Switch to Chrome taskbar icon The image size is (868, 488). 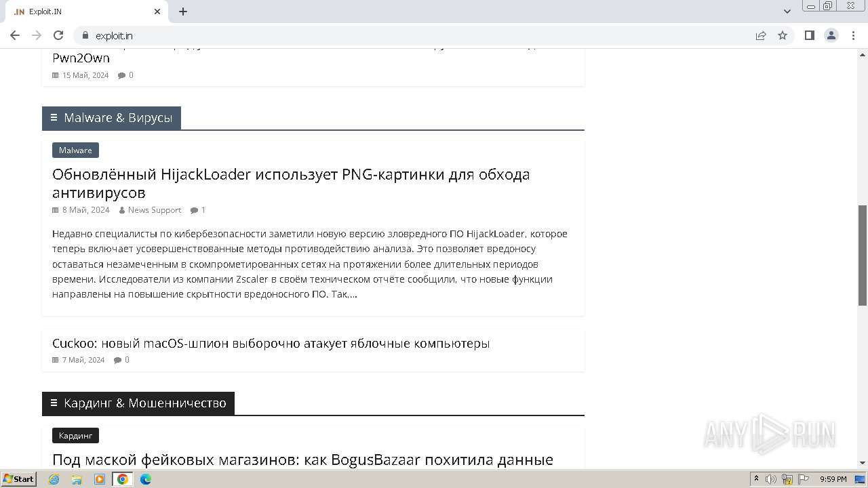point(123,479)
